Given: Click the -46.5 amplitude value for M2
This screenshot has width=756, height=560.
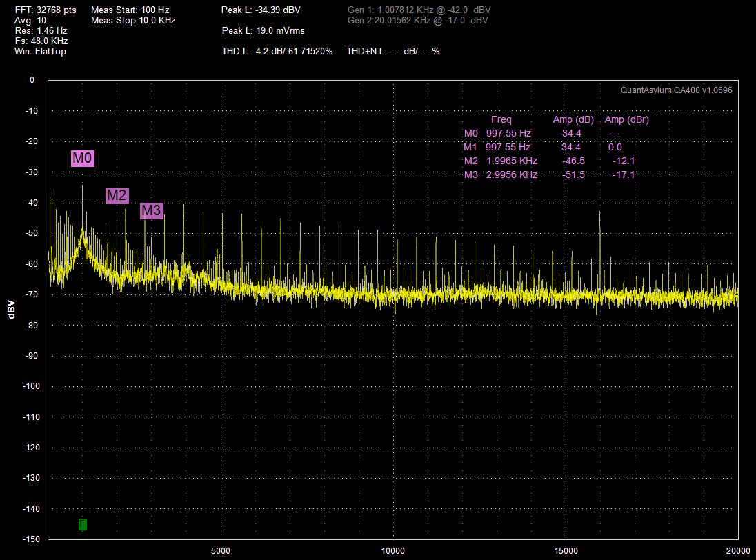Looking at the screenshot, I should click(x=573, y=161).
